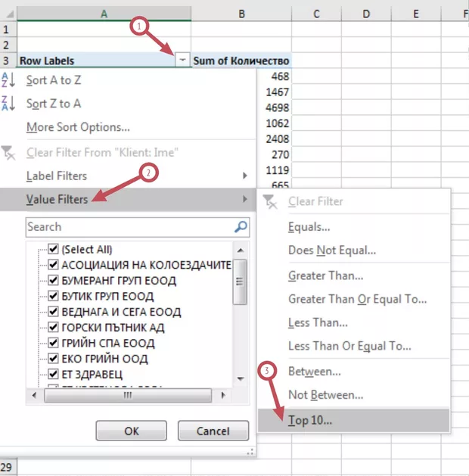
Task: Uncheck БУТИК ГРУП ЕООД checkbox
Action: pyautogui.click(x=53, y=296)
